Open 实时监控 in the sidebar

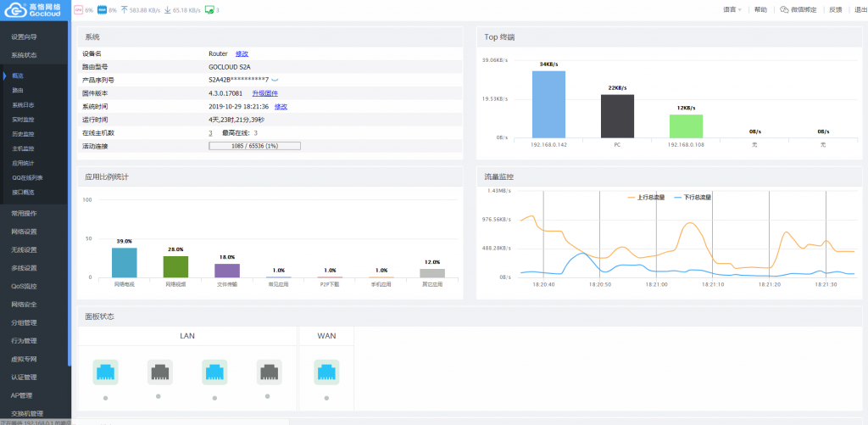point(24,120)
